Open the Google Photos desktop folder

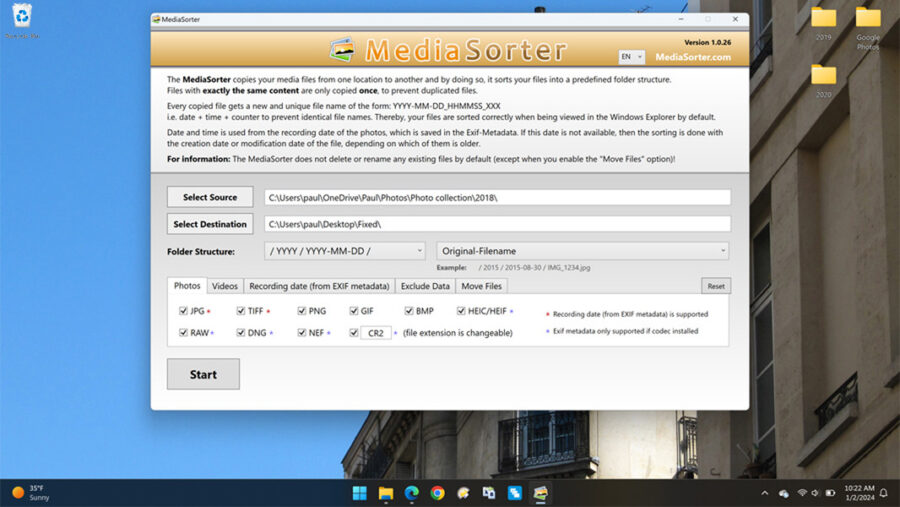tap(868, 19)
